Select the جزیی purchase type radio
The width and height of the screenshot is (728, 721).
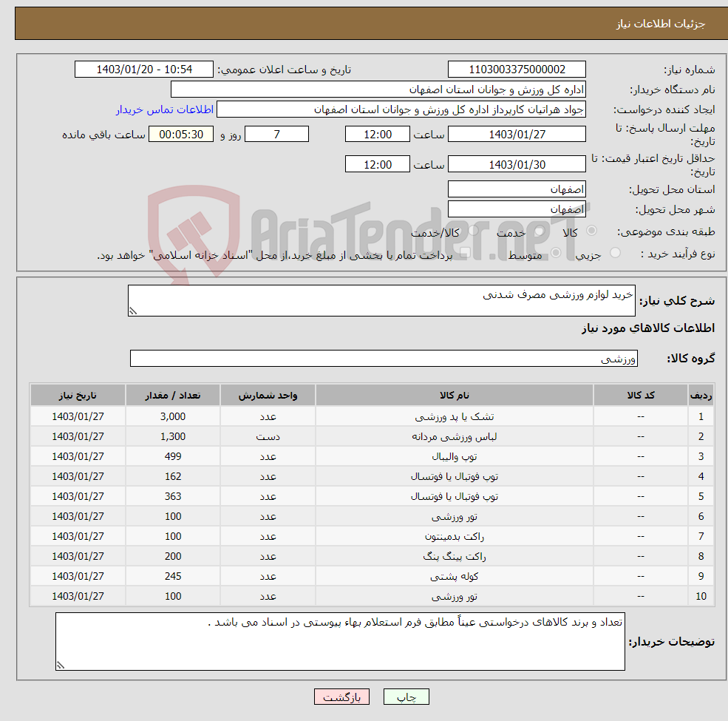click(615, 253)
